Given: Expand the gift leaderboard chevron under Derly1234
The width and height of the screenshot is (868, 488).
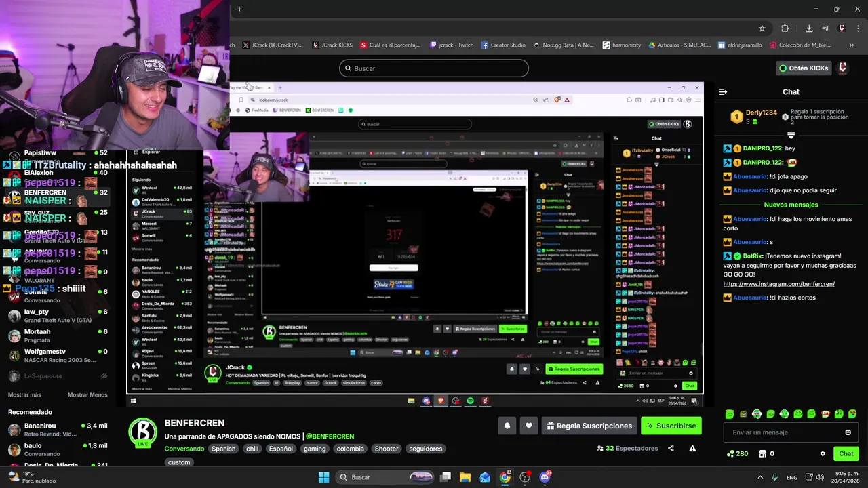Looking at the screenshot, I should point(791,136).
